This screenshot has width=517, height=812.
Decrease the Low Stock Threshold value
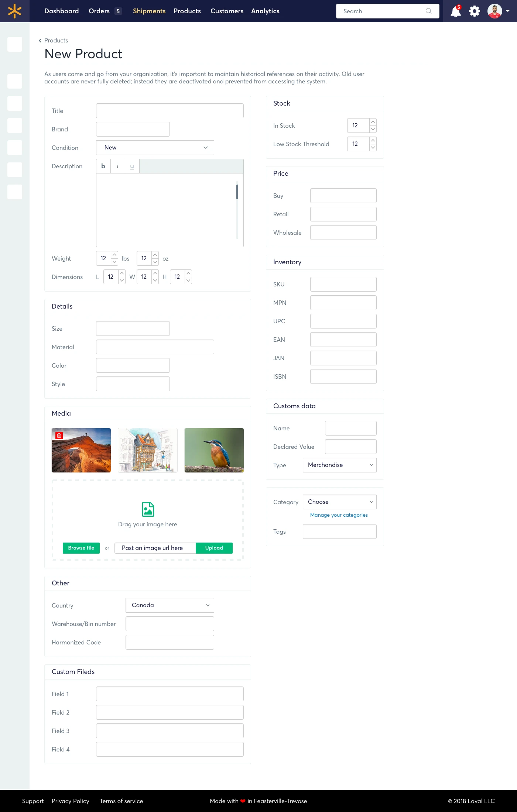[x=373, y=148]
